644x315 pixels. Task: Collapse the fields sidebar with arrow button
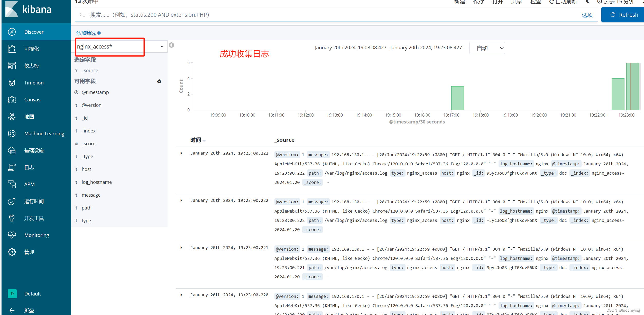click(x=171, y=45)
